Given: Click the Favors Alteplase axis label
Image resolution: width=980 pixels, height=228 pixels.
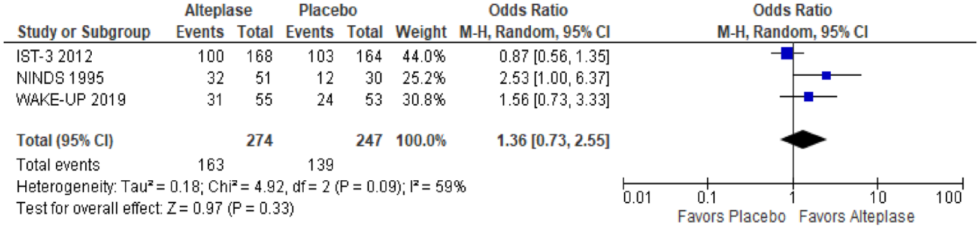Looking at the screenshot, I should tap(857, 217).
